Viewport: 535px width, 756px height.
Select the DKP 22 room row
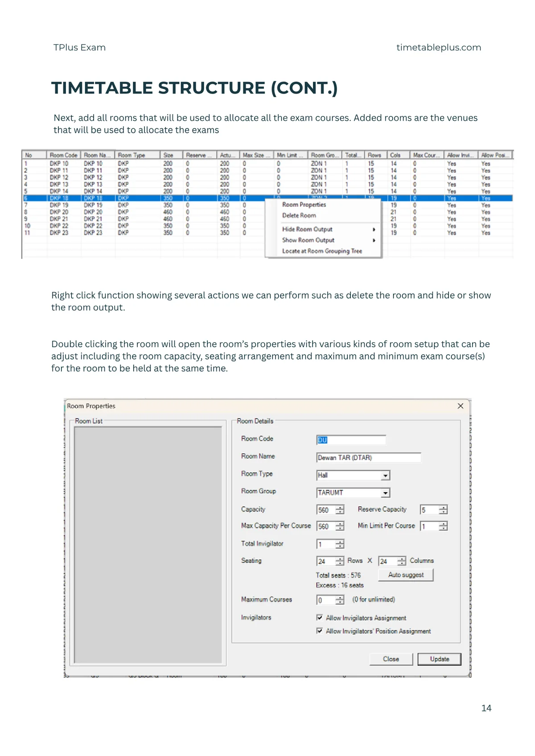click(267, 226)
